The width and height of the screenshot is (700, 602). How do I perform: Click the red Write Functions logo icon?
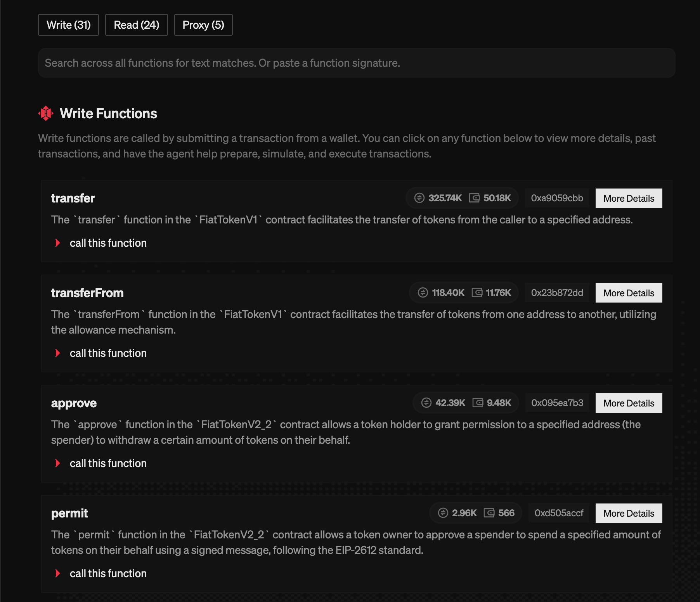coord(47,113)
